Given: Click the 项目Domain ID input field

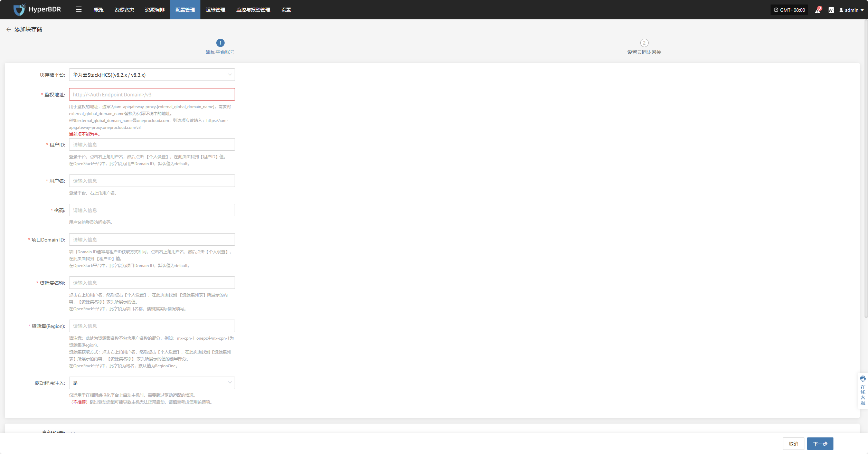Looking at the screenshot, I should click(x=152, y=239).
